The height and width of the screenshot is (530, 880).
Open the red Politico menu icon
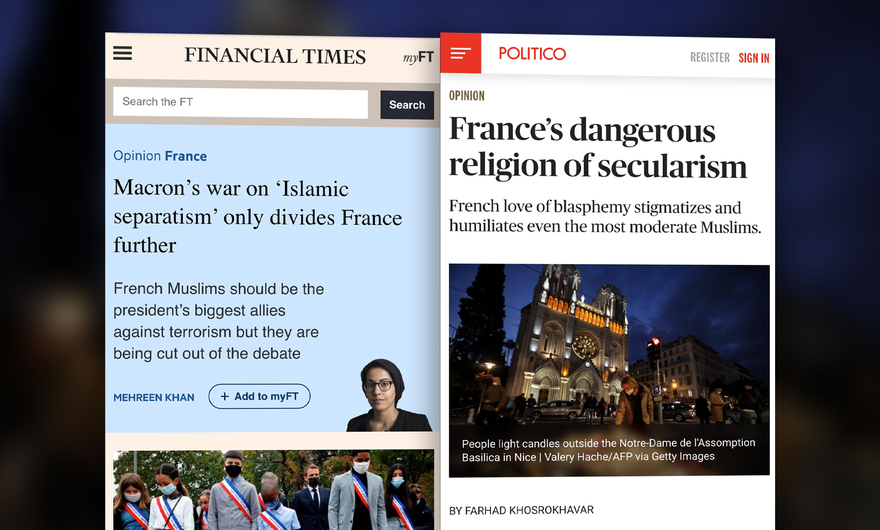point(461,53)
